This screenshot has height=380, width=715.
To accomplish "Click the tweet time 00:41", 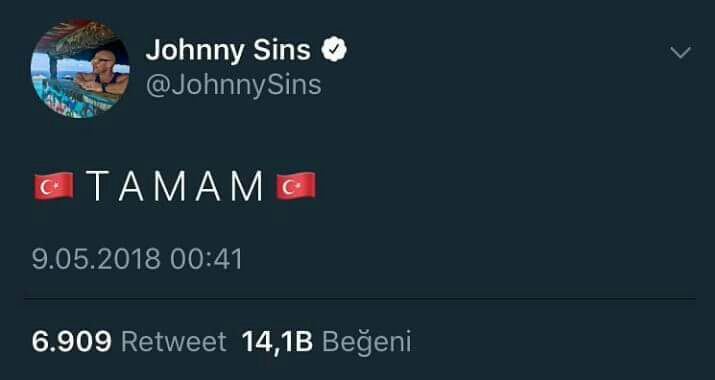I will point(206,259).
